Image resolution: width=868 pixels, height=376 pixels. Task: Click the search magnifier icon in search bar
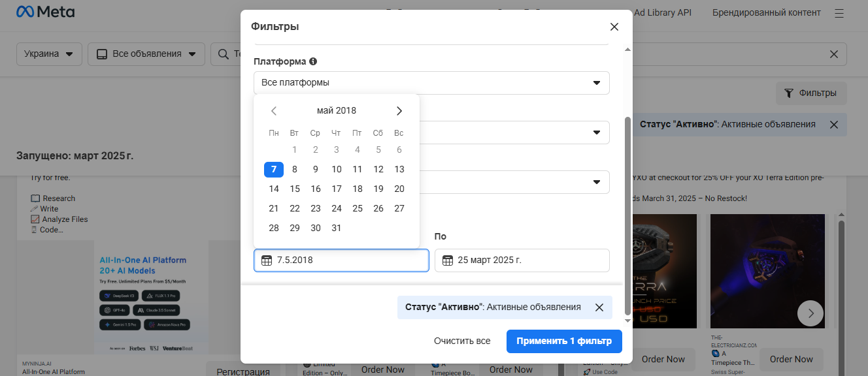pyautogui.click(x=222, y=54)
